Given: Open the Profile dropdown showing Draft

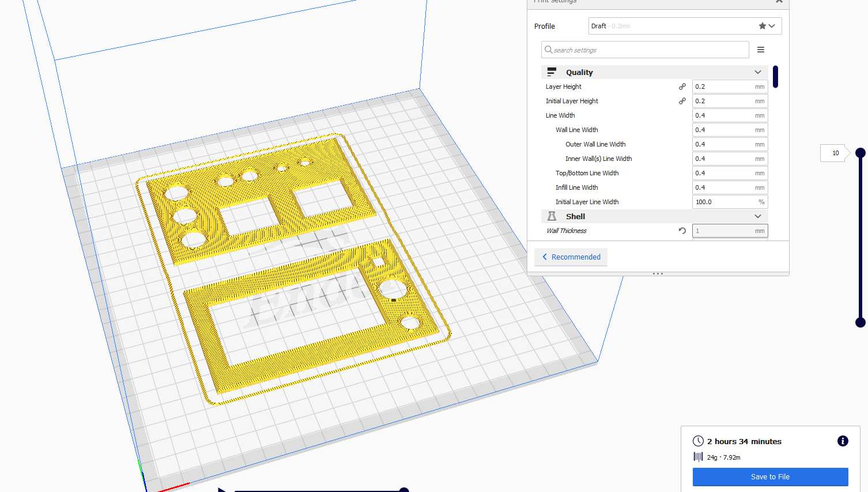Looking at the screenshot, I should coord(685,26).
